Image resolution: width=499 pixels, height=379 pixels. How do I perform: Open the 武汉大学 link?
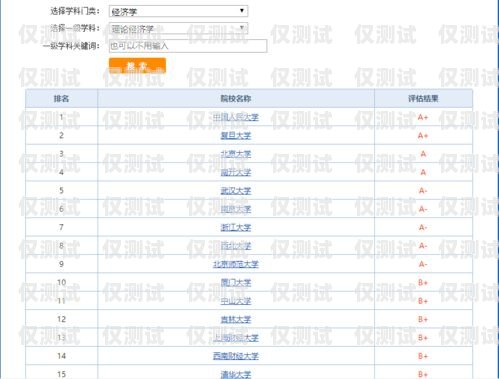236,191
